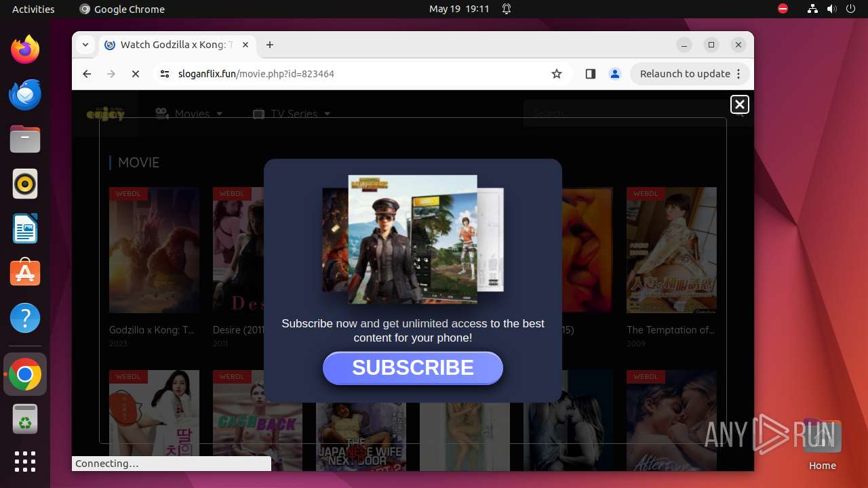Image resolution: width=868 pixels, height=488 pixels.
Task: Click the Desire (2011) title link
Action: [x=238, y=330]
